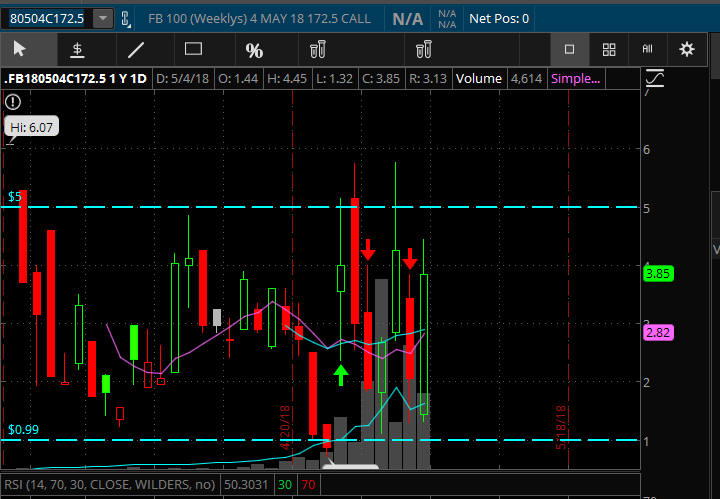Click the chart alert exclamation icon
Screen dimensions: 720x499
[13, 101]
